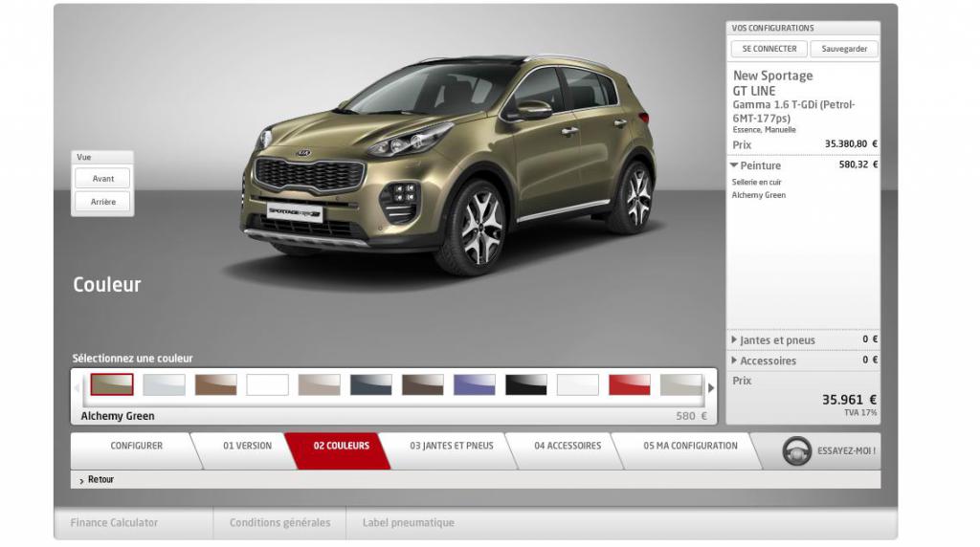Pick the light gray swatch after red
This screenshot has width=980, height=547.
(x=681, y=384)
